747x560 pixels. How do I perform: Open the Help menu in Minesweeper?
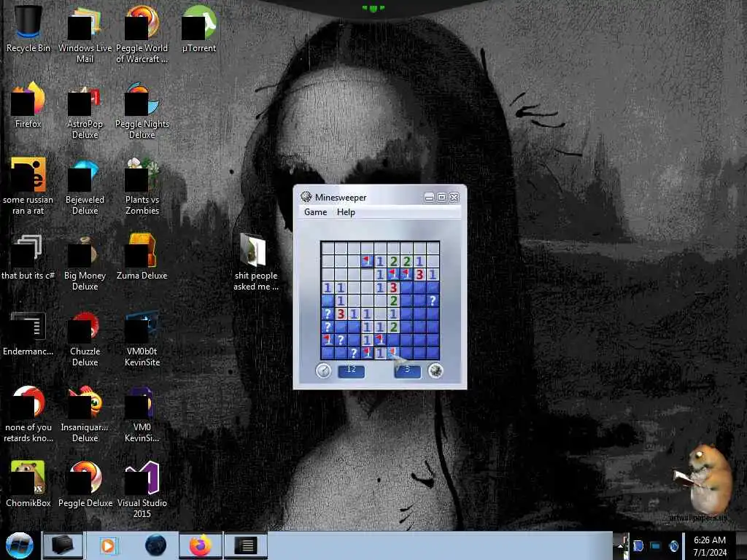(346, 212)
